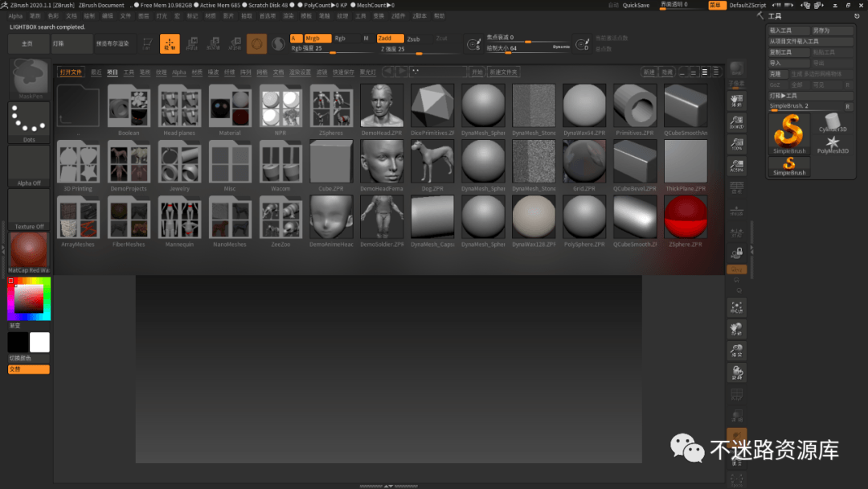Open the MaskPen brush picker

pyautogui.click(x=30, y=79)
